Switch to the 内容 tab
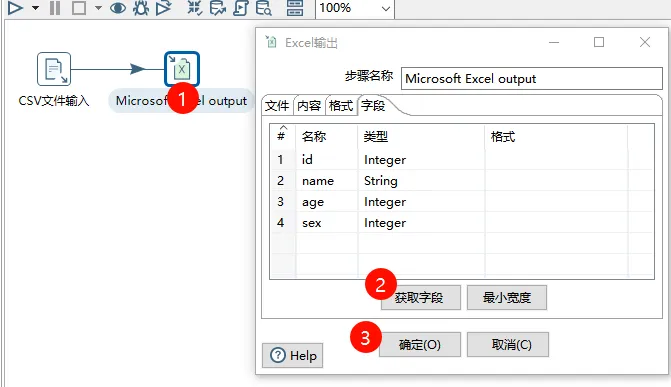 309,105
